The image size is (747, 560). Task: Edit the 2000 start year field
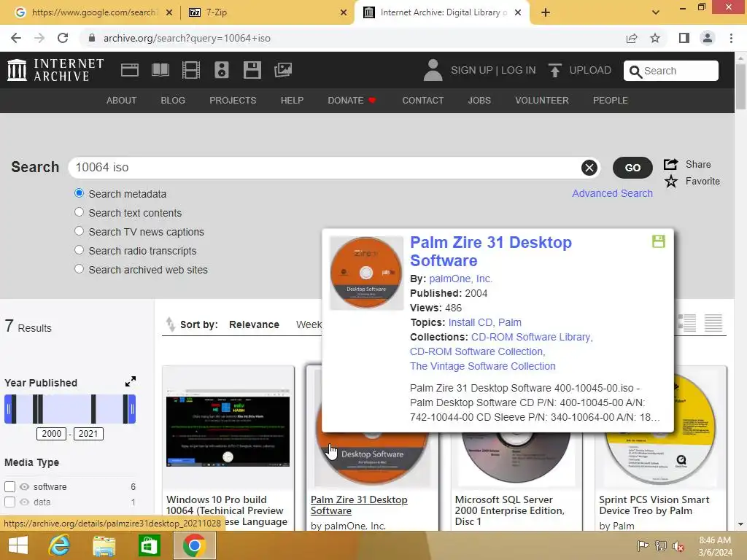coord(52,434)
